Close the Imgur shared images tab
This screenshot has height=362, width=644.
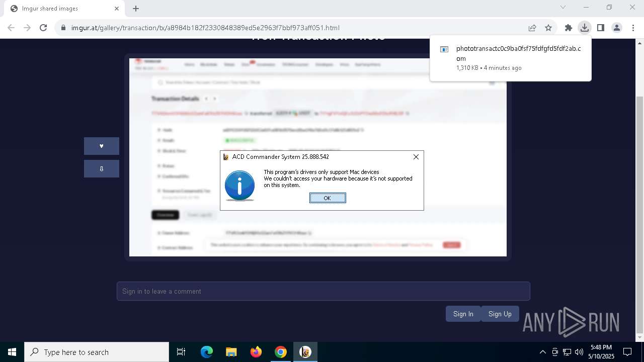click(x=117, y=9)
